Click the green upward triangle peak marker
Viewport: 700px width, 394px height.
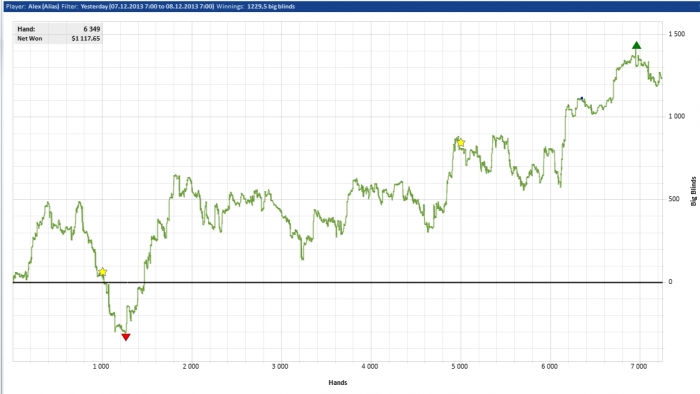[637, 45]
